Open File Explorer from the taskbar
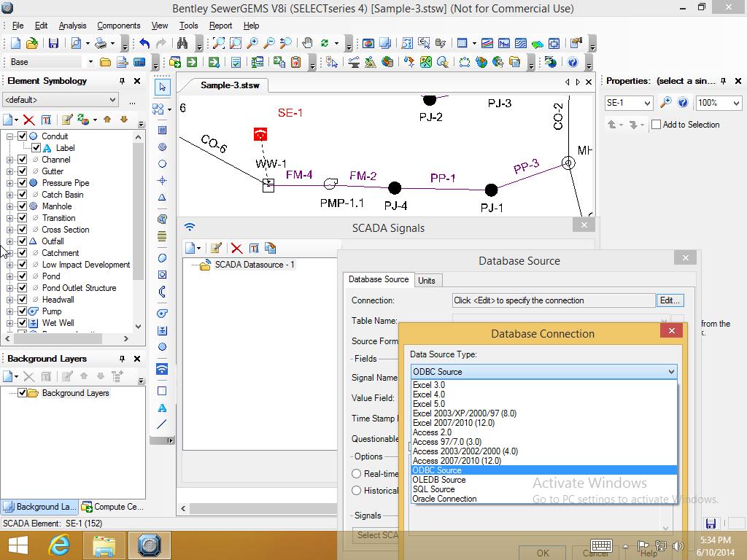 click(x=104, y=545)
